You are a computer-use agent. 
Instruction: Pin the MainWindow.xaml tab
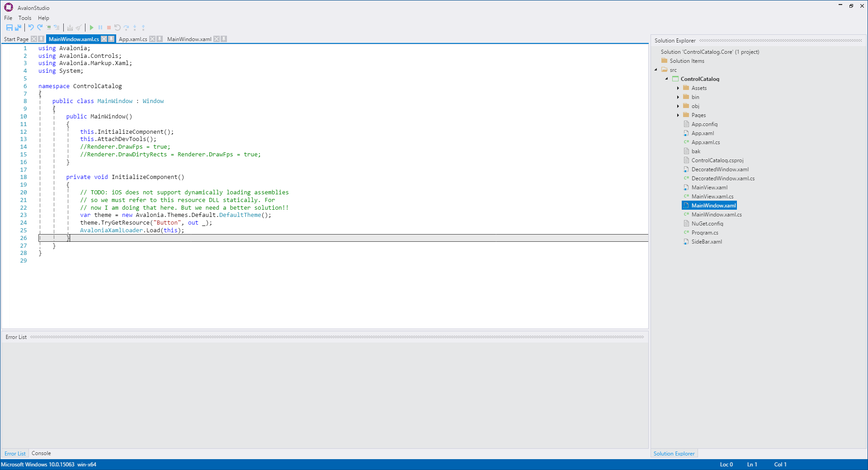click(x=224, y=39)
